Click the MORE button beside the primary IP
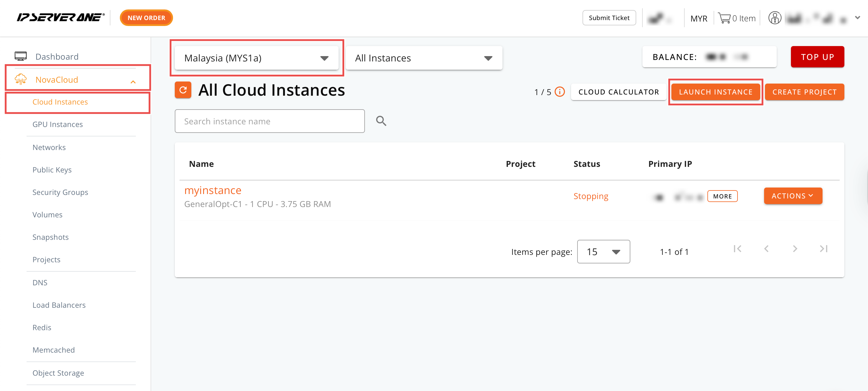Viewport: 868px width, 391px height. click(722, 196)
